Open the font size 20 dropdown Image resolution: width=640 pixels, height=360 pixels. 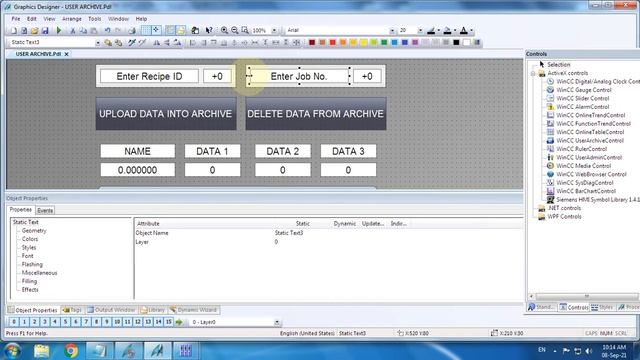(420, 31)
